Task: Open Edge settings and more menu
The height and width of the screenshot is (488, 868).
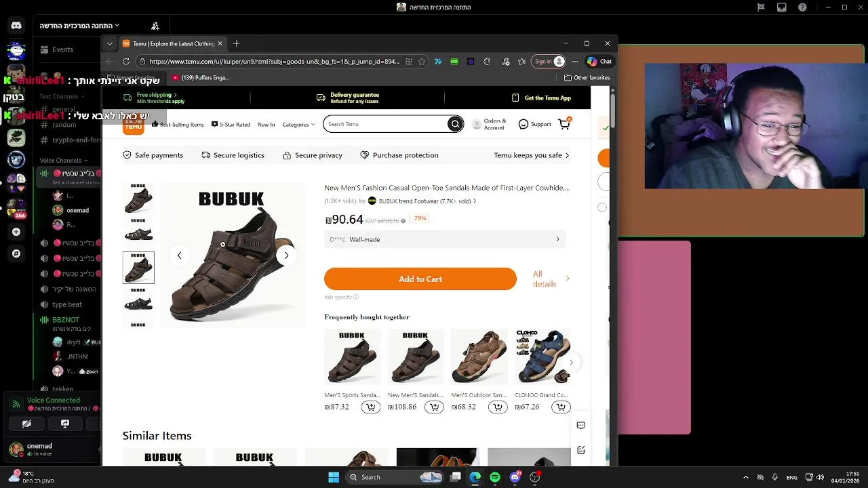Action: [x=575, y=61]
